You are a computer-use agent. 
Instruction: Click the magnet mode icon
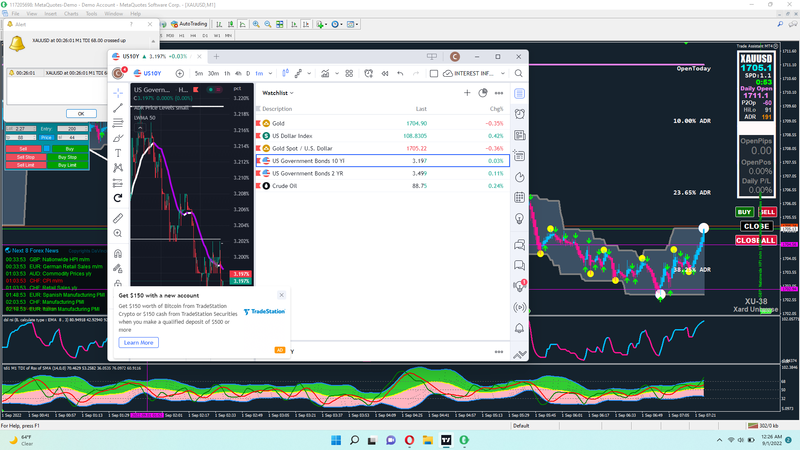coord(118,254)
